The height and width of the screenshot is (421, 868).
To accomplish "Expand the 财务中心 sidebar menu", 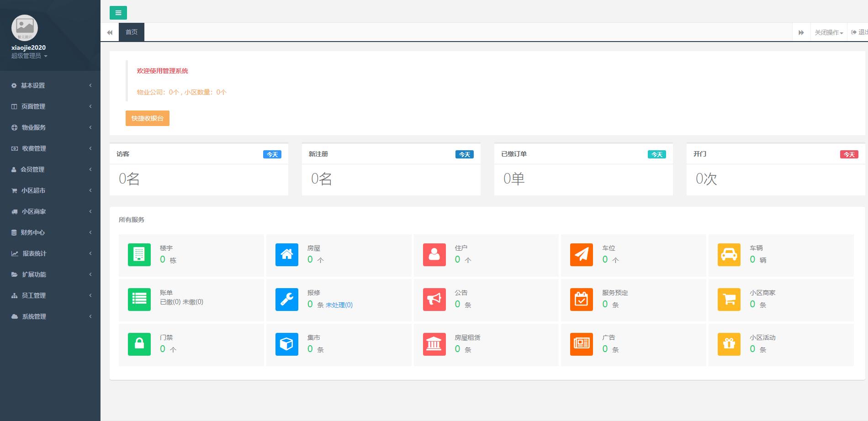I will click(x=50, y=232).
